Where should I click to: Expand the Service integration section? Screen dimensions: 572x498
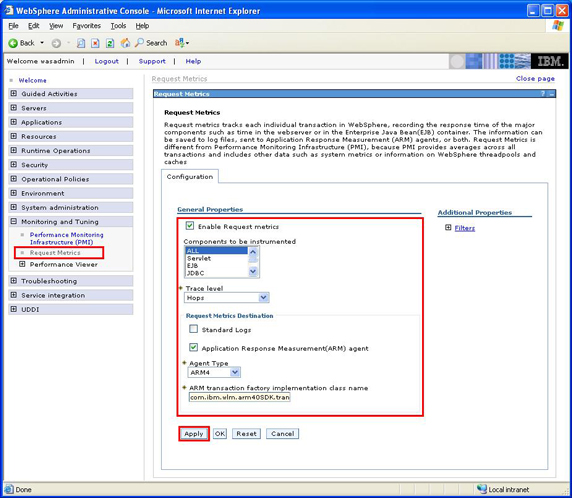click(x=14, y=295)
